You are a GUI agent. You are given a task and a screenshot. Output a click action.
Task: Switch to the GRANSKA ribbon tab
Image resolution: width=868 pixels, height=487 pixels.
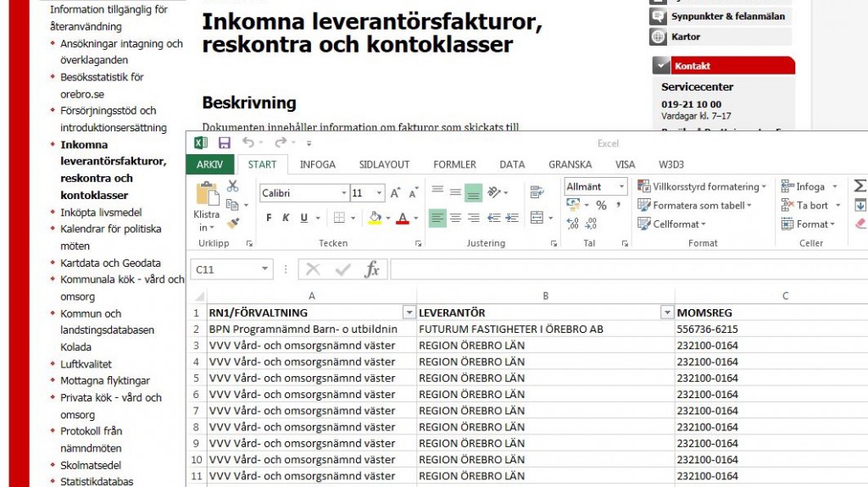(570, 164)
